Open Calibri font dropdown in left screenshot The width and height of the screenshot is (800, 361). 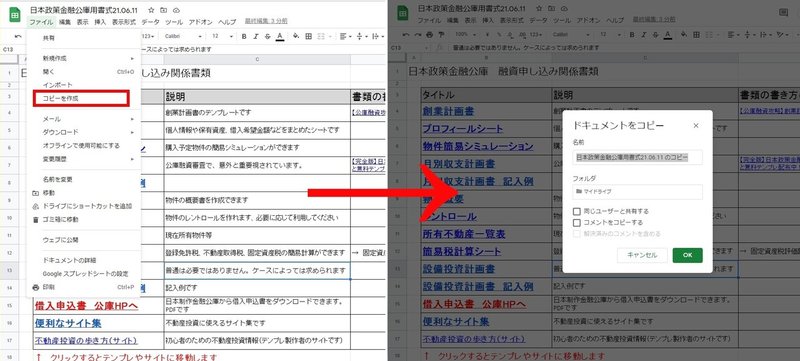[182, 37]
